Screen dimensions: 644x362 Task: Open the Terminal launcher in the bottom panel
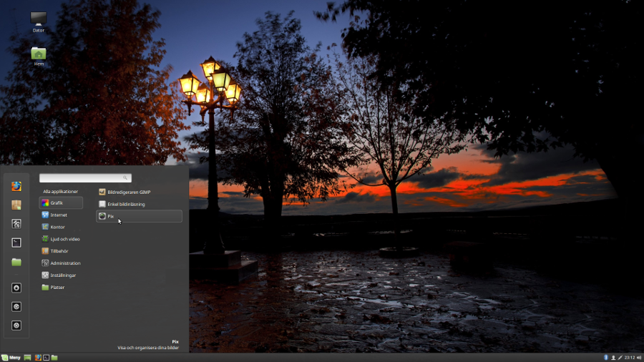point(46,357)
